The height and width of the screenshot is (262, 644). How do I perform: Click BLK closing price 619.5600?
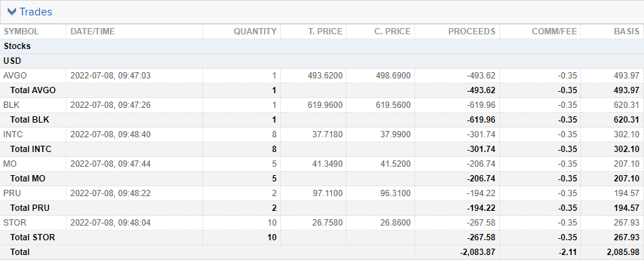[x=393, y=105]
